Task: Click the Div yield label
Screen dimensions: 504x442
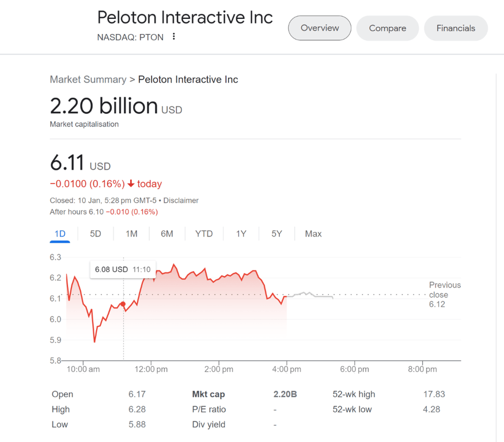Action: point(209,424)
